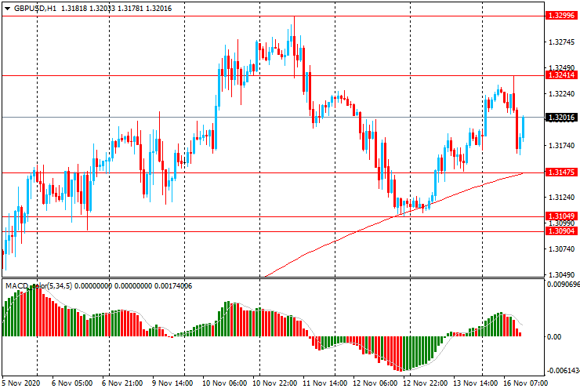Click the MACD zero level 0.00 label

tap(553, 336)
